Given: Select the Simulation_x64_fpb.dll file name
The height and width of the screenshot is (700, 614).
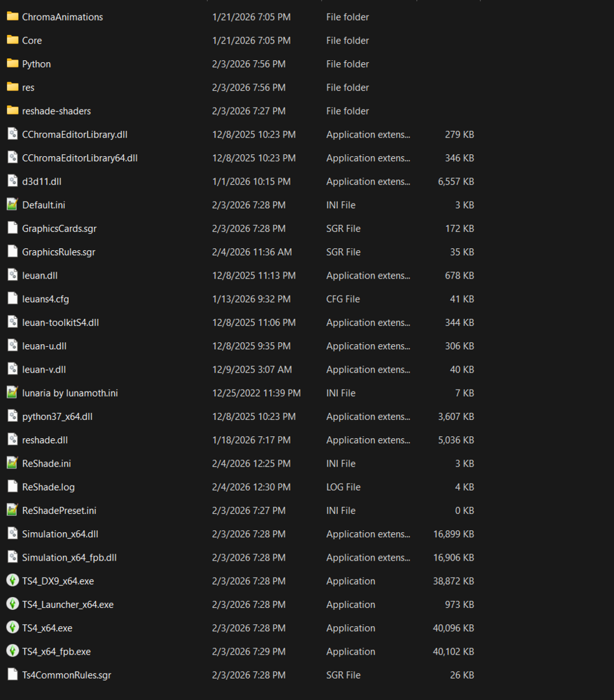Looking at the screenshot, I should (x=69, y=557).
